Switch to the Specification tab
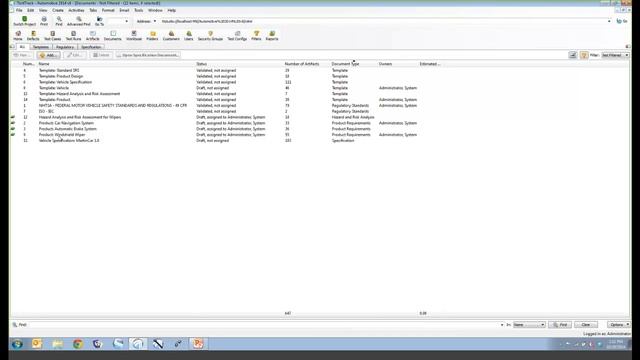The width and height of the screenshot is (640, 360). click(x=91, y=47)
